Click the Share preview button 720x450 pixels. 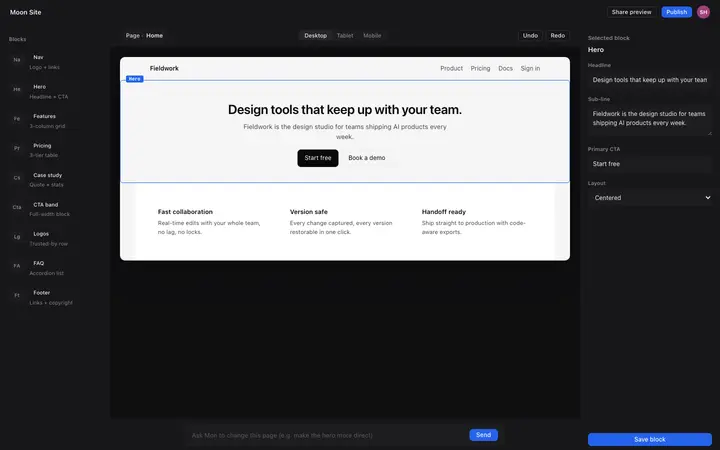631,12
